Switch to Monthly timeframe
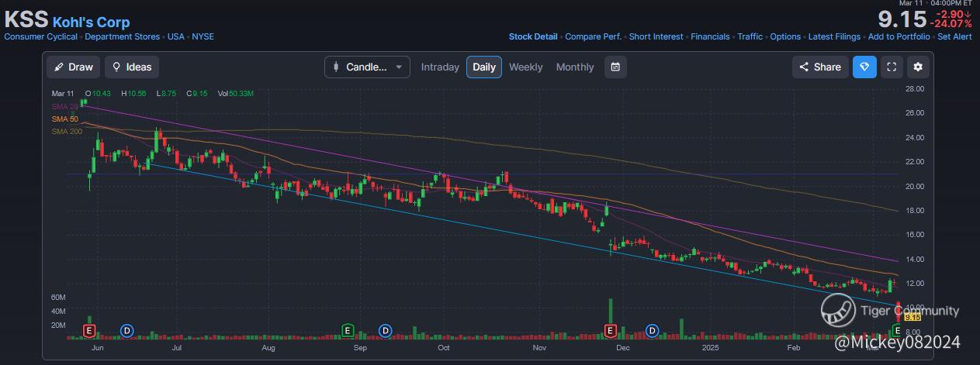The height and width of the screenshot is (365, 980). (575, 67)
